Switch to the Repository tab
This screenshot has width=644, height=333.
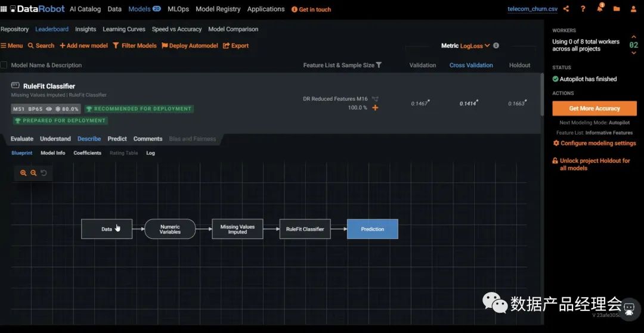[15, 29]
